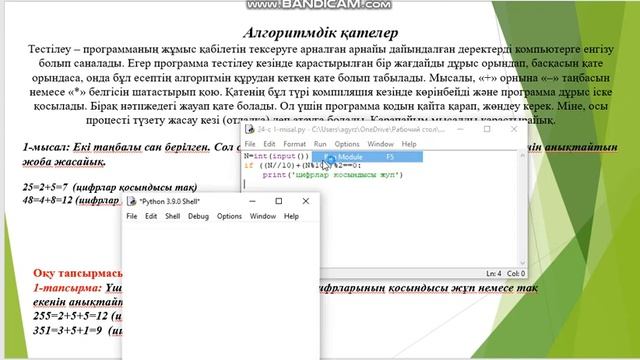
Task: Open Options menu in Python Shell window
Action: (229, 216)
